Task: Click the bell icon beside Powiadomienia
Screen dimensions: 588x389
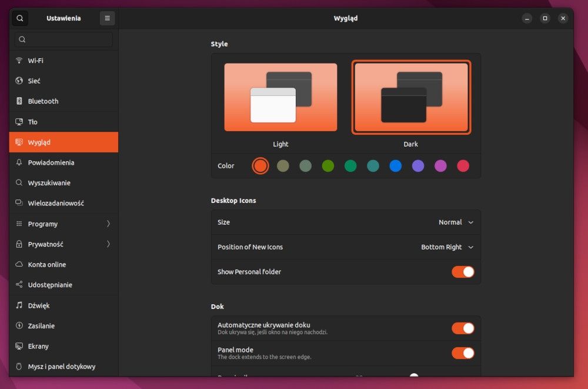Action: coord(19,162)
